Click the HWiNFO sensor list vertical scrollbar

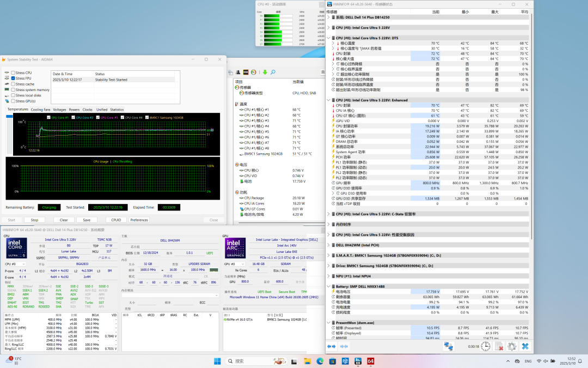coord(531,128)
